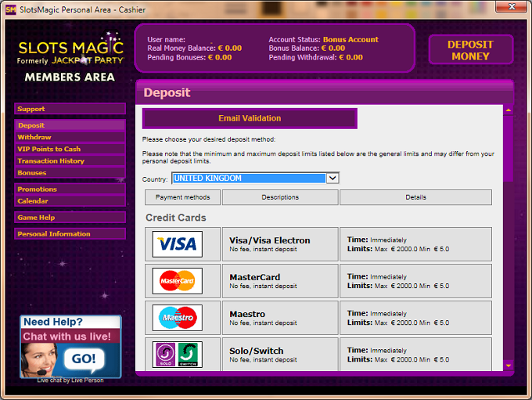The image size is (532, 400).
Task: Click the 'Bonus Account' status text
Action: point(350,40)
